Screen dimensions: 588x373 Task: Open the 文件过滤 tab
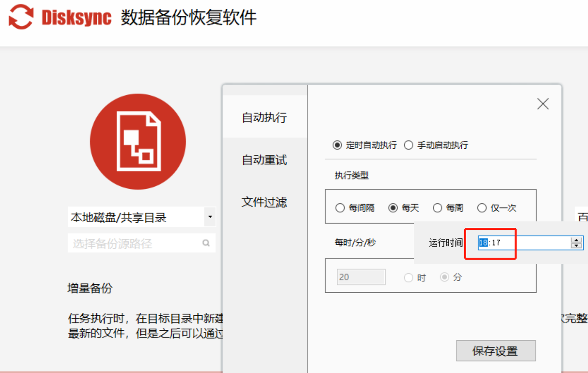point(265,202)
